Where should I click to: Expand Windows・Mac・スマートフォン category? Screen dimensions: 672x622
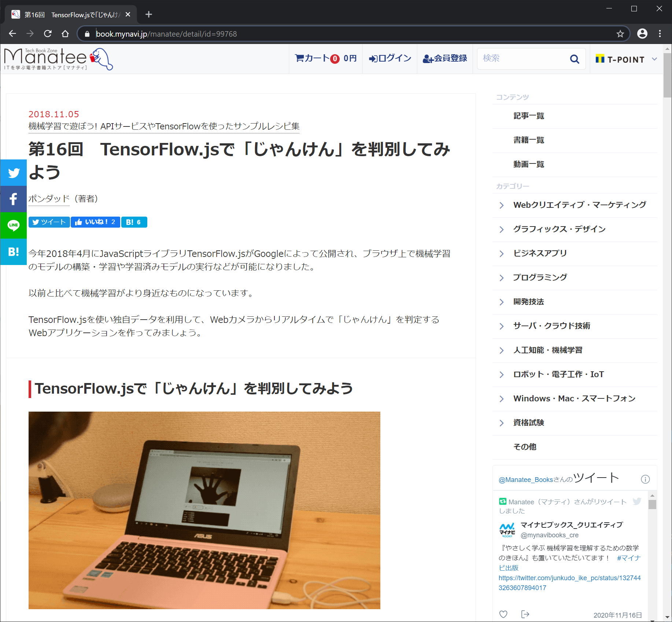tap(575, 399)
